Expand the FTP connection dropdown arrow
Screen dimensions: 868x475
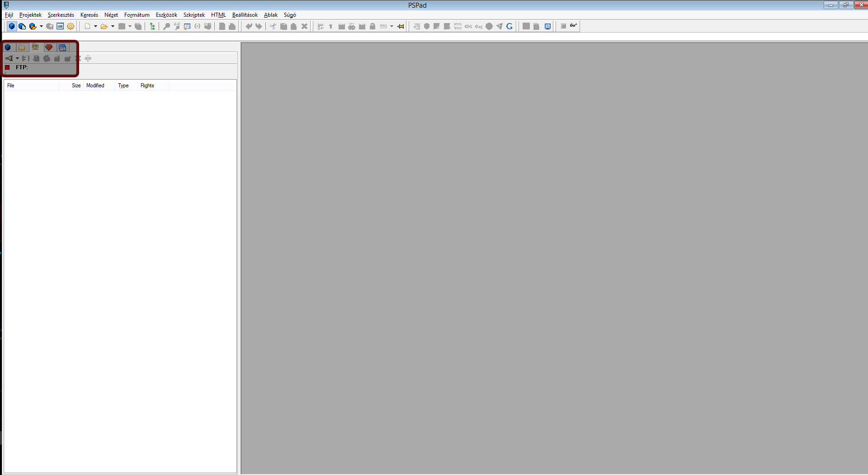click(17, 58)
